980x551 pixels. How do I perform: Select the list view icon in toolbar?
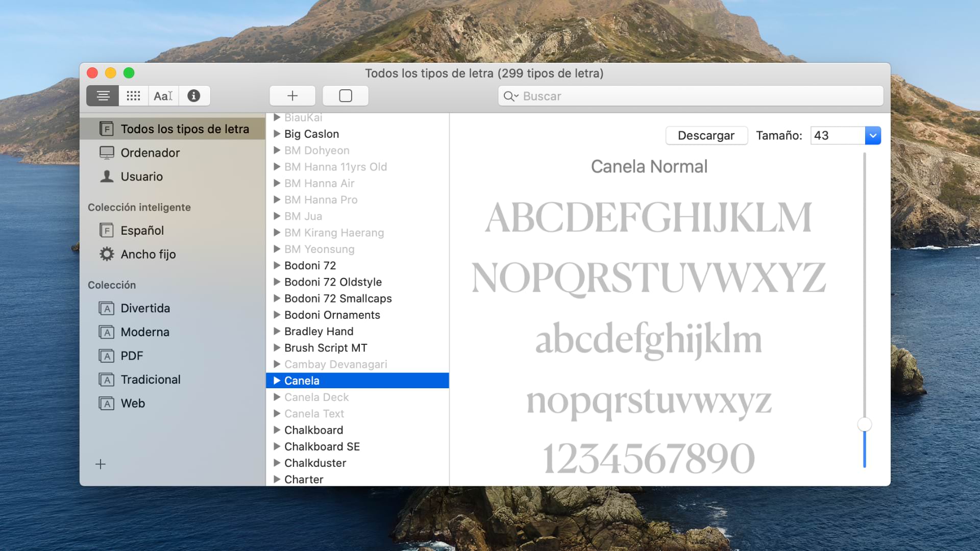pyautogui.click(x=103, y=95)
